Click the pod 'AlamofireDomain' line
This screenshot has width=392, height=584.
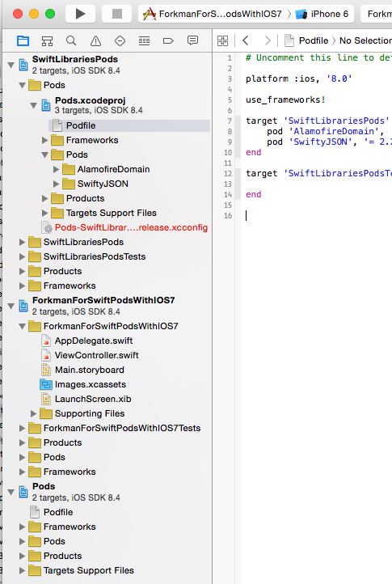(326, 131)
